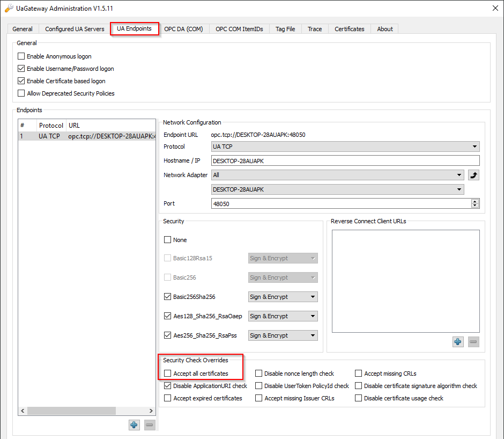Click inside Reverse Connect Client URLs list box
Viewport: 504px width, 439px height.
click(406, 281)
